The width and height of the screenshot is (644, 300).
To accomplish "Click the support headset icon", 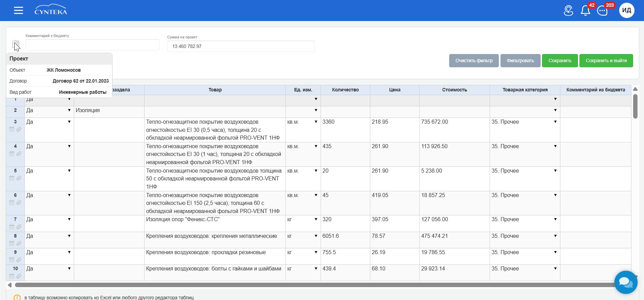I will [569, 11].
